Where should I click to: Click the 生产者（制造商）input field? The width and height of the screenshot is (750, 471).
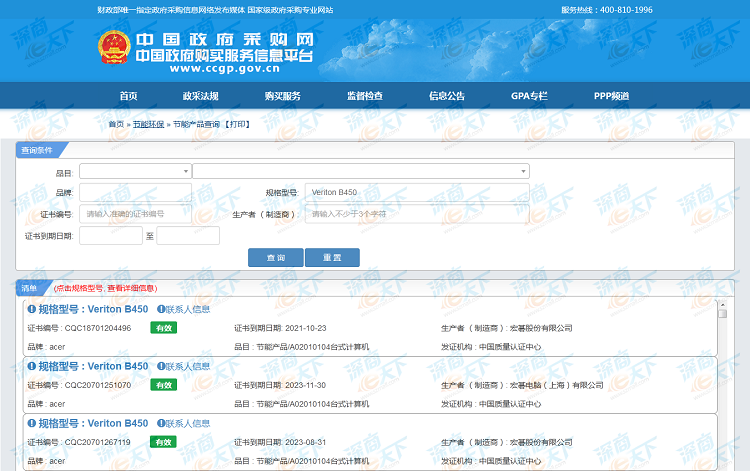(417, 214)
